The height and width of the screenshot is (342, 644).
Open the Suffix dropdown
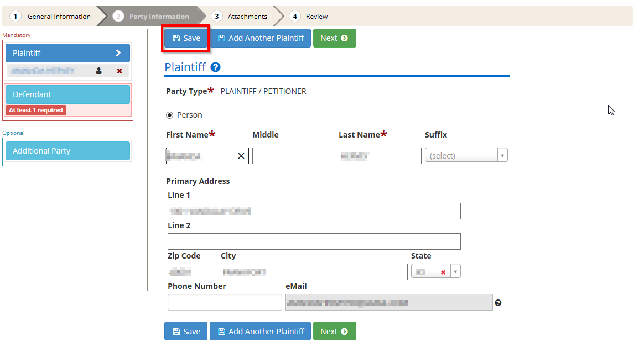pyautogui.click(x=466, y=156)
